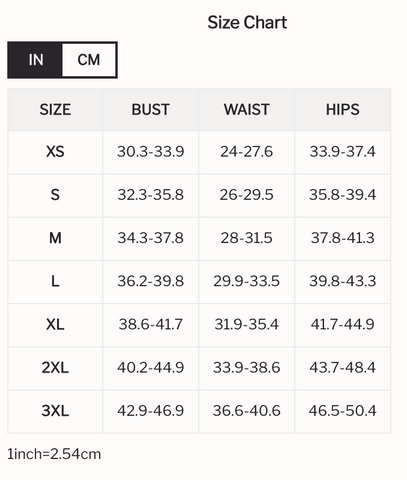The height and width of the screenshot is (480, 407).
Task: Click L hips value 39.8-43.3
Action: pos(343,281)
